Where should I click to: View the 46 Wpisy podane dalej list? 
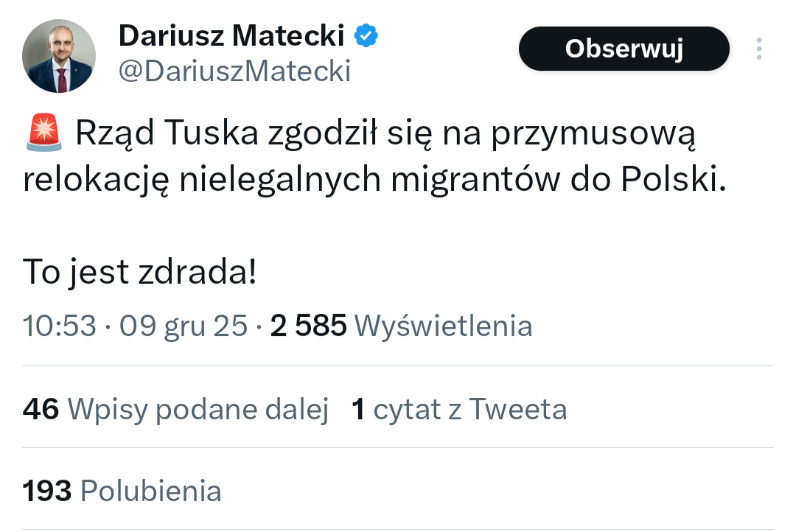pyautogui.click(x=175, y=409)
